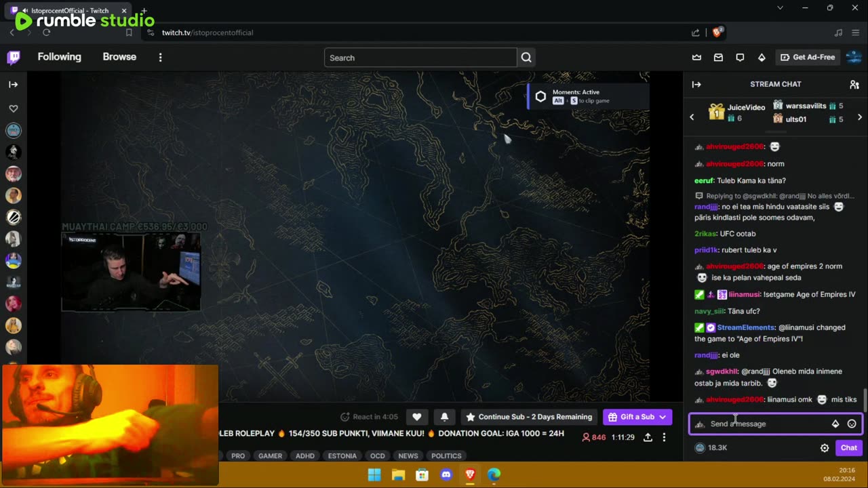This screenshot has height=488, width=868.
Task: Toggle the notification bell under stream
Action: tap(444, 417)
